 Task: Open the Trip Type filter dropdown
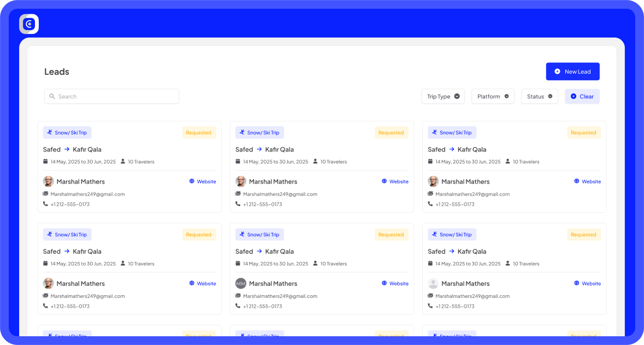pos(442,96)
